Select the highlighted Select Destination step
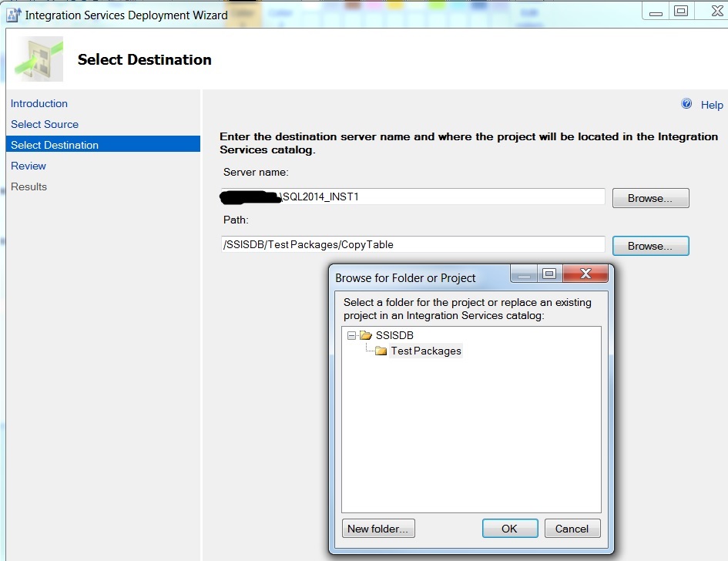The height and width of the screenshot is (561, 728). coord(55,145)
